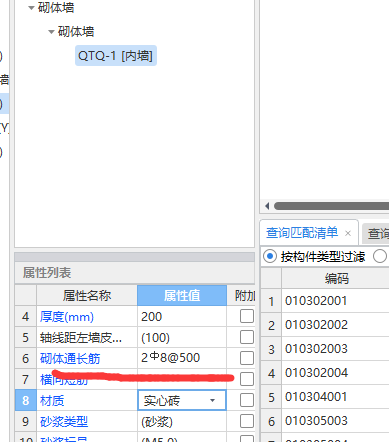Image resolution: width=389 pixels, height=442 pixels.
Task: Click the 属性值 column header
Action: tap(182, 295)
